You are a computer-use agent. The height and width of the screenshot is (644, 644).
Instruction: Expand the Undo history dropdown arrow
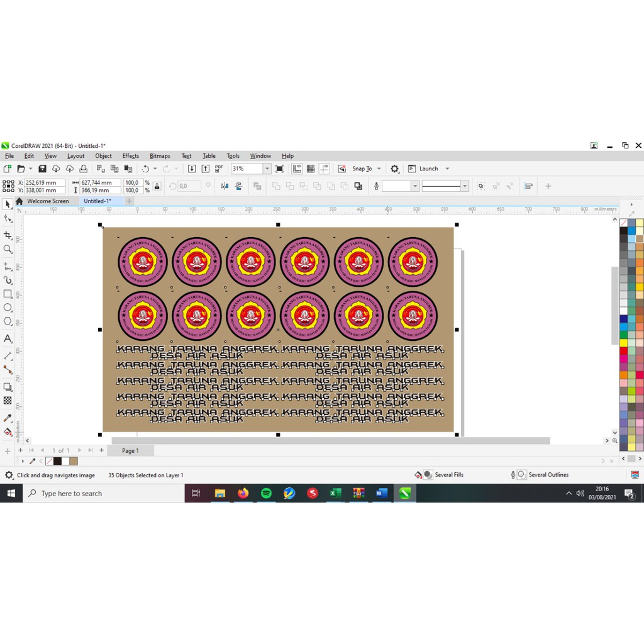pyautogui.click(x=155, y=169)
